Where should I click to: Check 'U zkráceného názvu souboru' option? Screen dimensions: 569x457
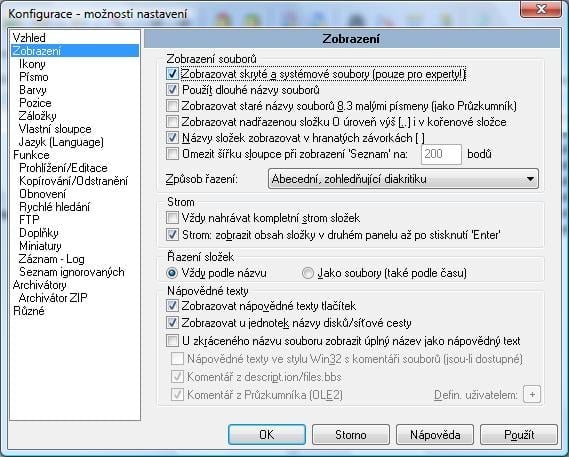pyautogui.click(x=172, y=341)
